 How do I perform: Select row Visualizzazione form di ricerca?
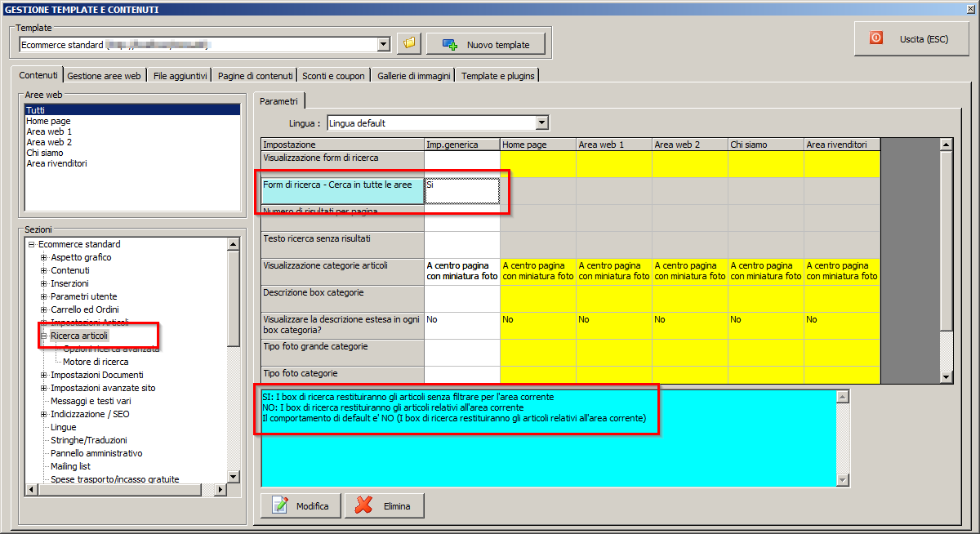[342, 164]
